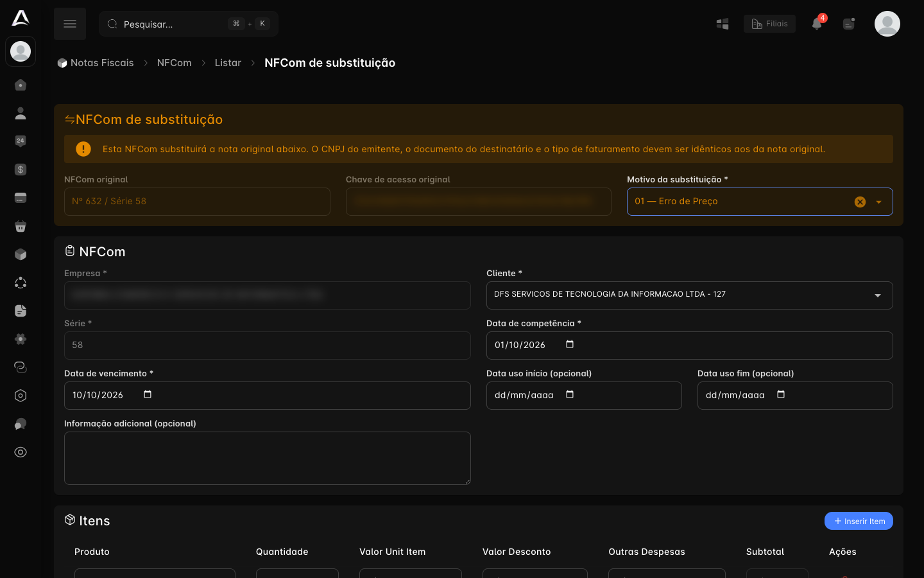
Task: Click the sidebar user profile avatar
Action: click(x=21, y=51)
